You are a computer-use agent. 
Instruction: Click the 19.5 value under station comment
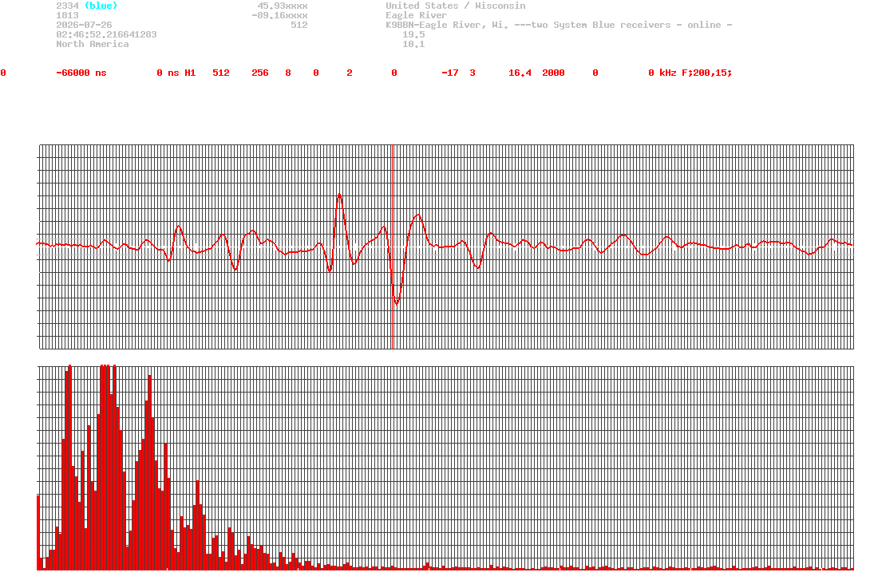pyautogui.click(x=413, y=34)
